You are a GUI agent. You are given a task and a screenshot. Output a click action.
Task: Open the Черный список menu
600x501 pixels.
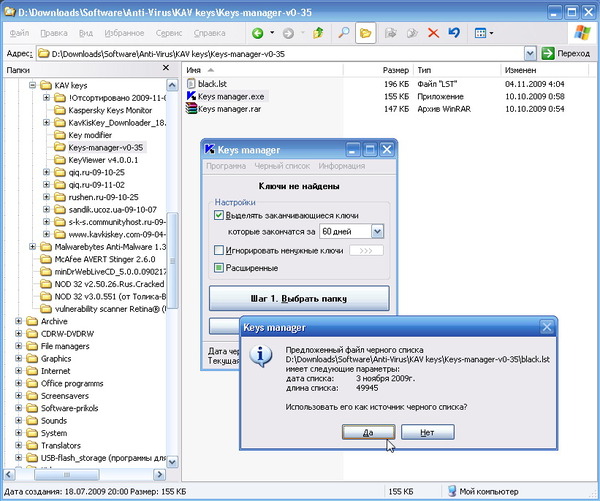click(282, 166)
